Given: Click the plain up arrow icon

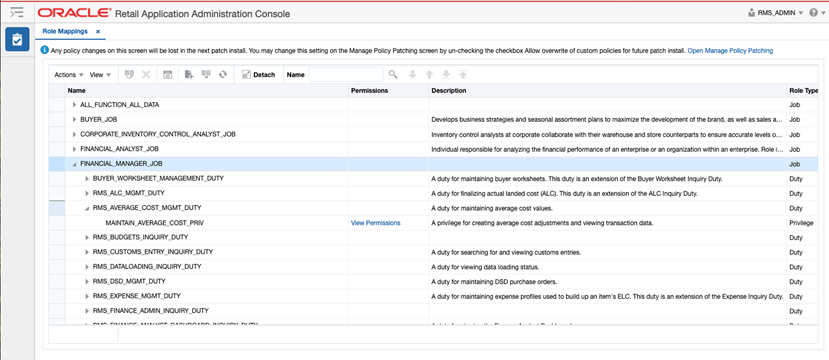Looking at the screenshot, I should 429,75.
